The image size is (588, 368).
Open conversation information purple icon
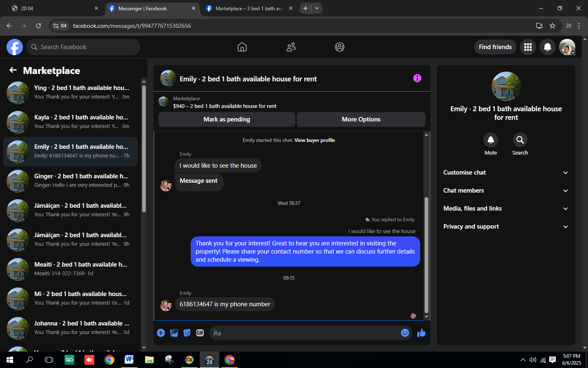point(417,78)
